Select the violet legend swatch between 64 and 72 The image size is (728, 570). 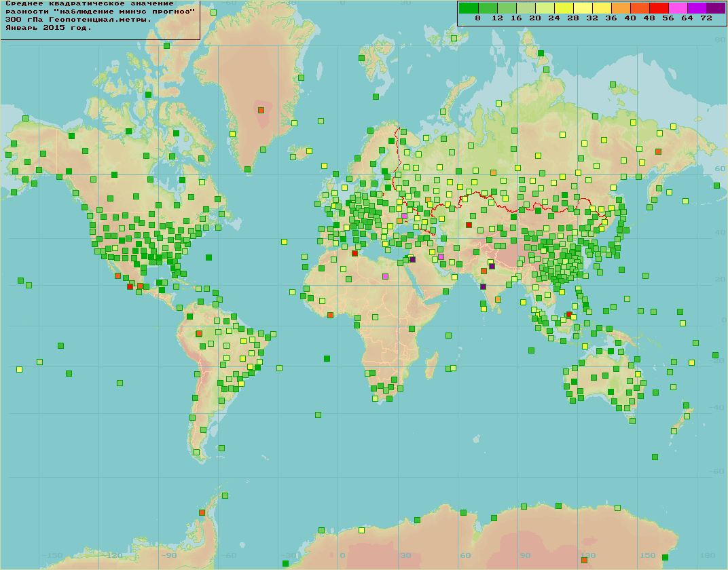pos(697,8)
